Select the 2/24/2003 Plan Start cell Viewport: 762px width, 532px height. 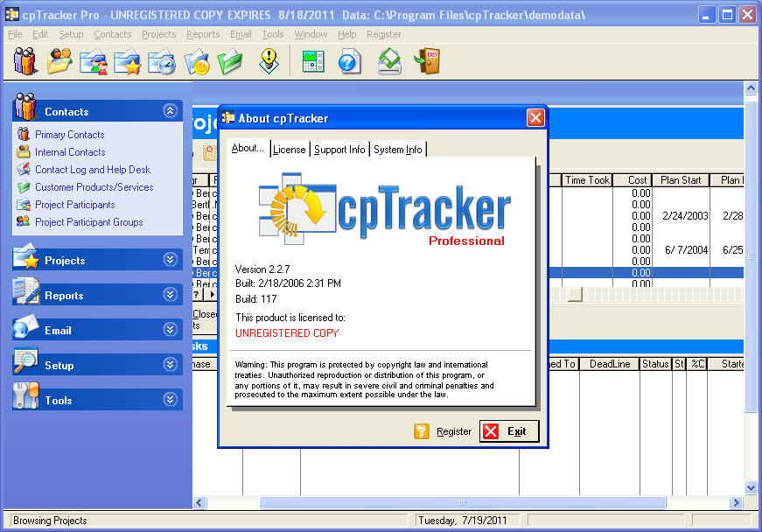(x=681, y=216)
